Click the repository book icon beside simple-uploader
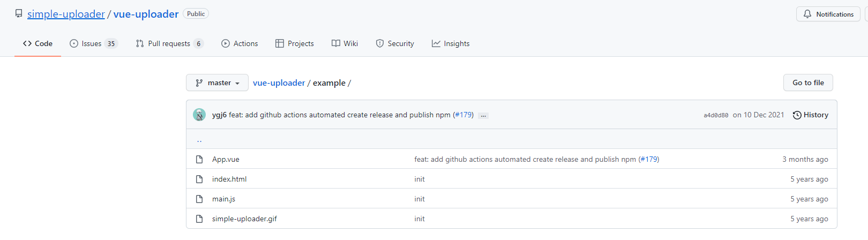 (x=19, y=13)
